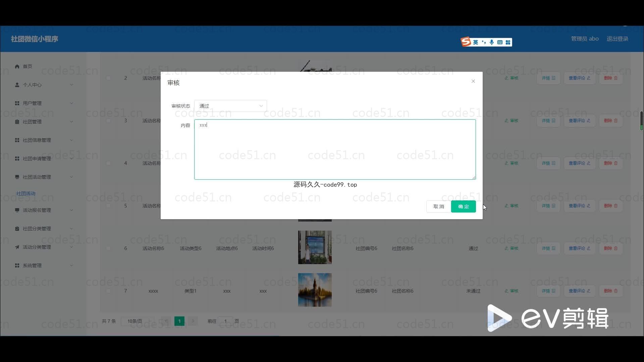Close the 审核 dialog with the X icon
This screenshot has width=644, height=362.
[473, 81]
